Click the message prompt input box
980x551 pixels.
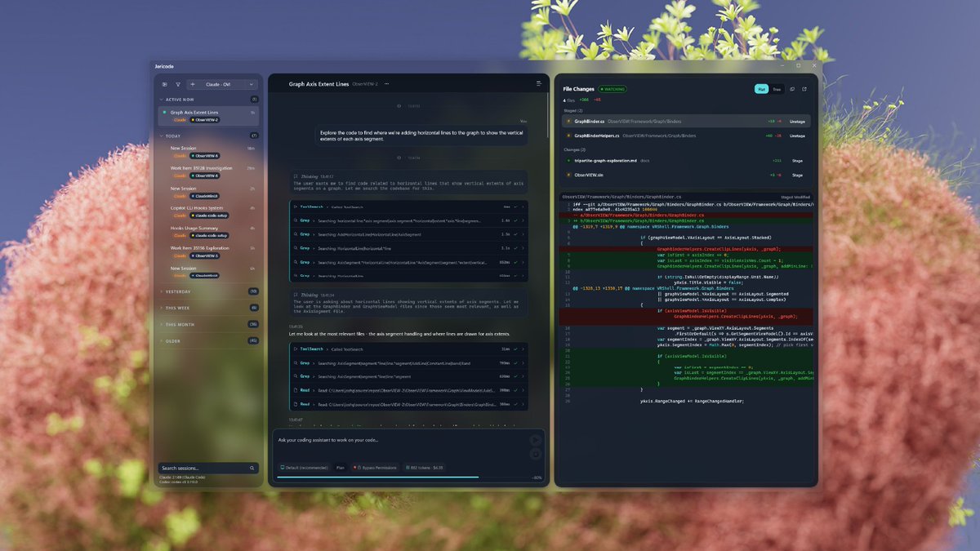pyautogui.click(x=400, y=440)
